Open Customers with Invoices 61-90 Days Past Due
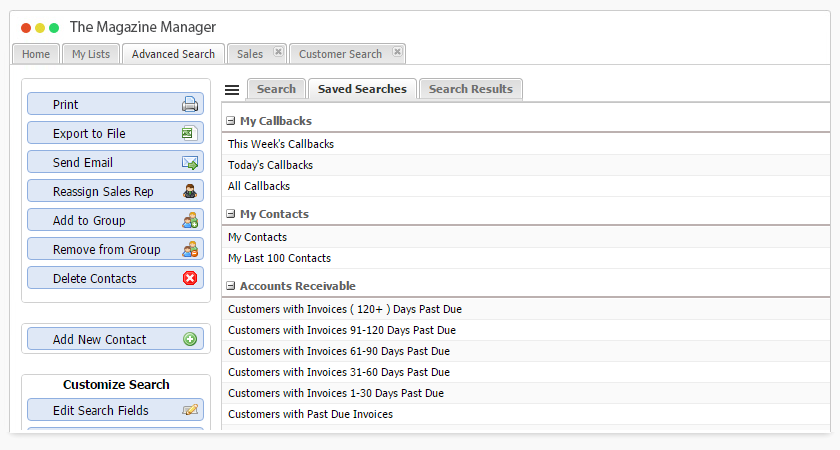Screen dimensions: 840x450 [x=339, y=351]
